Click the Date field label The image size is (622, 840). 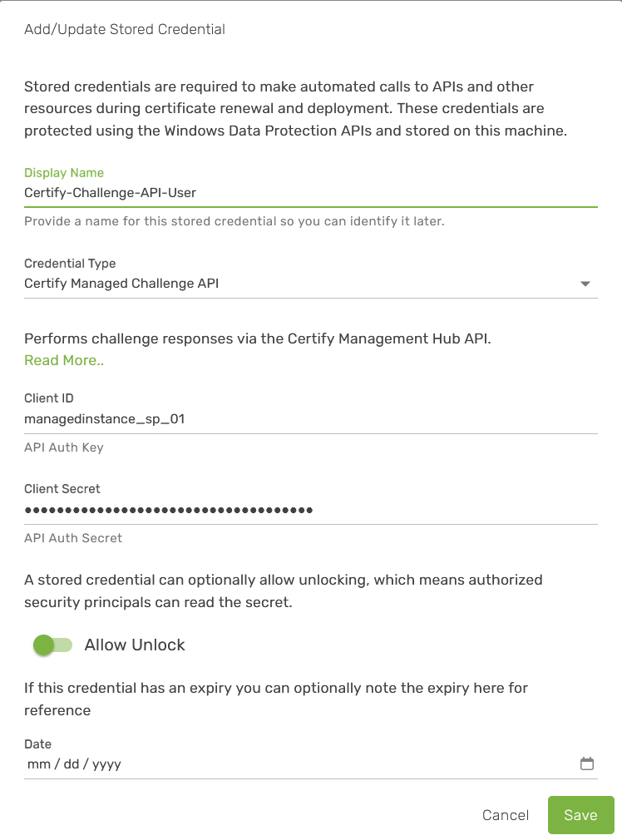(x=37, y=744)
